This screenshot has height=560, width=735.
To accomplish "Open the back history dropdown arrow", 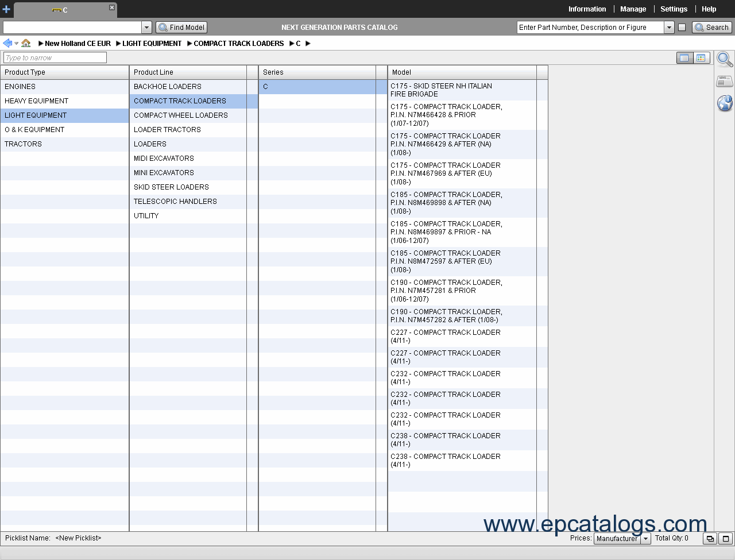I will (16, 44).
